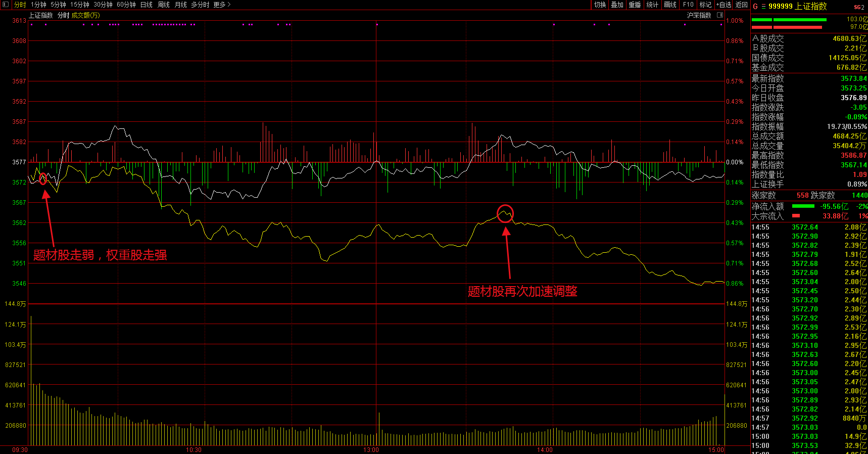Toggle the left sidebar panel icon
The width and height of the screenshot is (868, 454).
[6, 5]
